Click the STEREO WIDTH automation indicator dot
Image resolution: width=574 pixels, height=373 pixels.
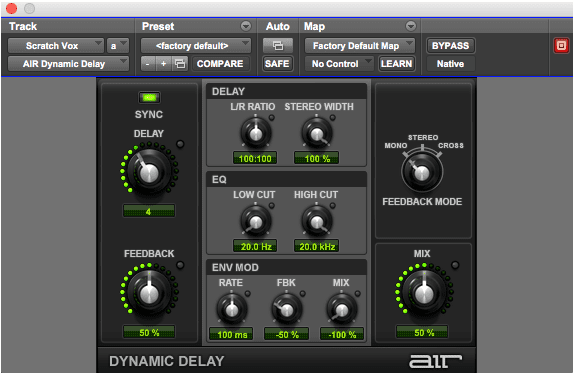pos(332,118)
